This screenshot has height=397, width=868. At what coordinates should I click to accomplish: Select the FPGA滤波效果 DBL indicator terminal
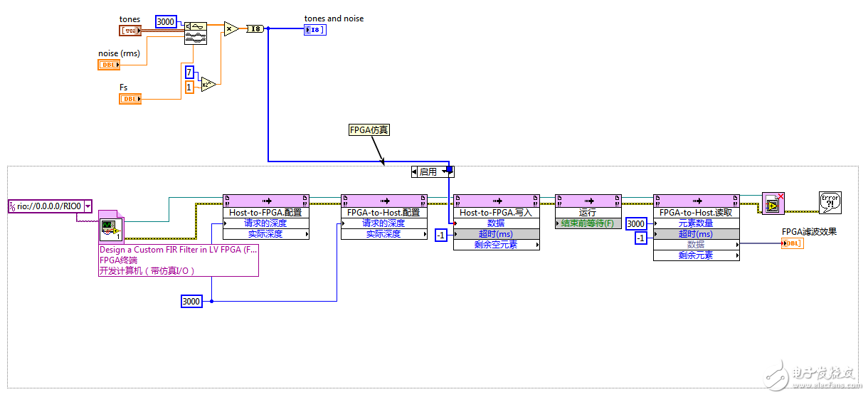793,243
